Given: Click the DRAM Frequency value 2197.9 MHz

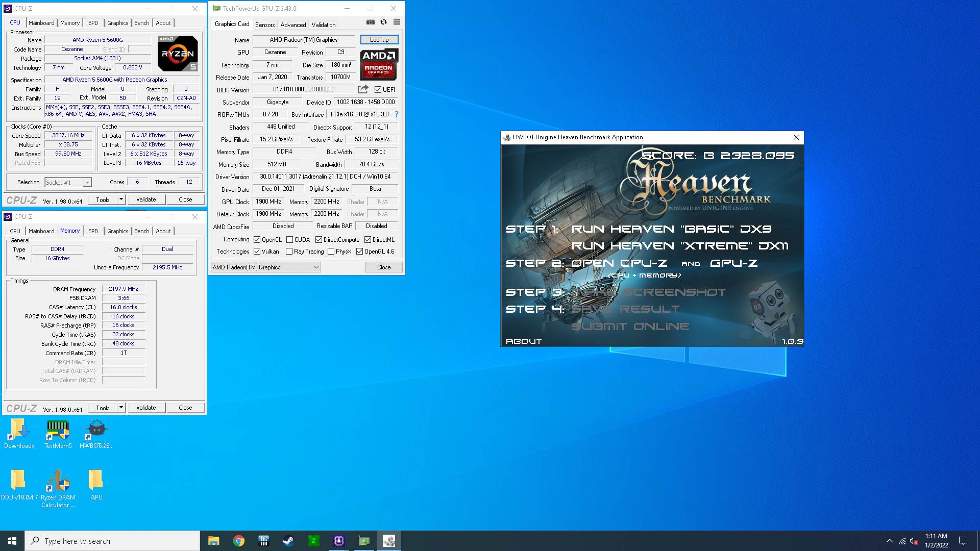Looking at the screenshot, I should pyautogui.click(x=124, y=289).
